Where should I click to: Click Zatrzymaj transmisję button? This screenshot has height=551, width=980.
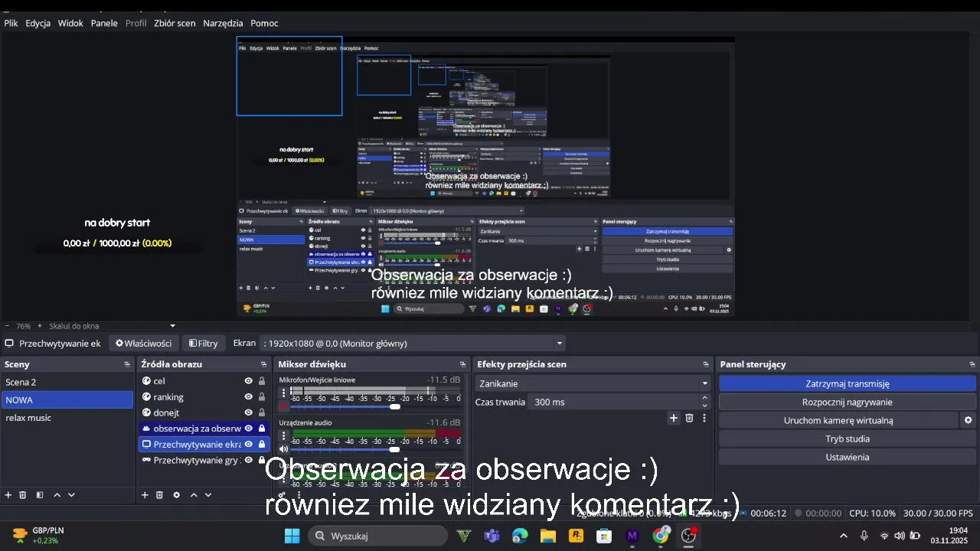point(848,383)
